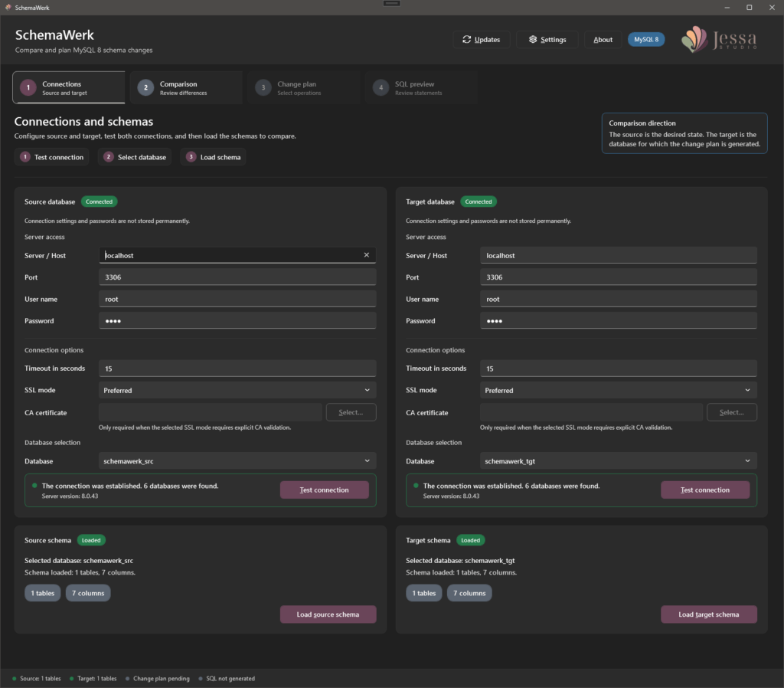Image resolution: width=784 pixels, height=688 pixels.
Task: Click the target Timeout in seconds field
Action: 619,369
